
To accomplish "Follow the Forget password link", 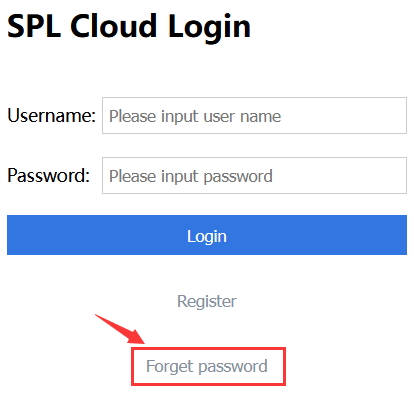I will coord(207,366).
